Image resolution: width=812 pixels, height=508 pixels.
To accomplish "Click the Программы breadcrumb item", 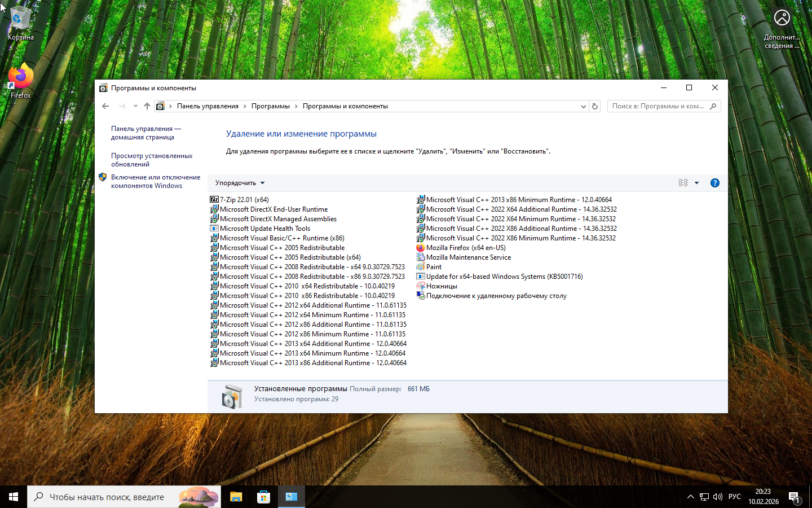I will pos(270,106).
